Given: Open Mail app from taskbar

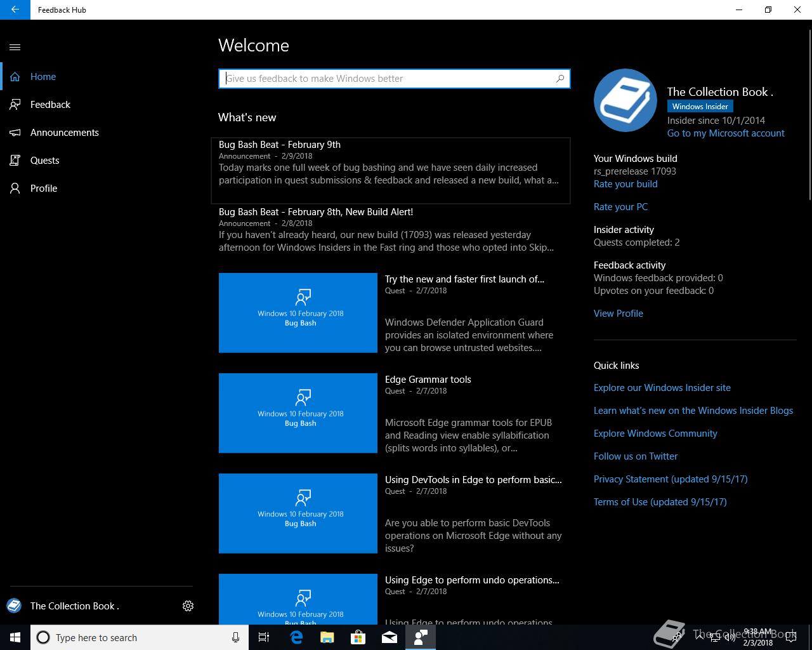Looking at the screenshot, I should click(x=390, y=637).
